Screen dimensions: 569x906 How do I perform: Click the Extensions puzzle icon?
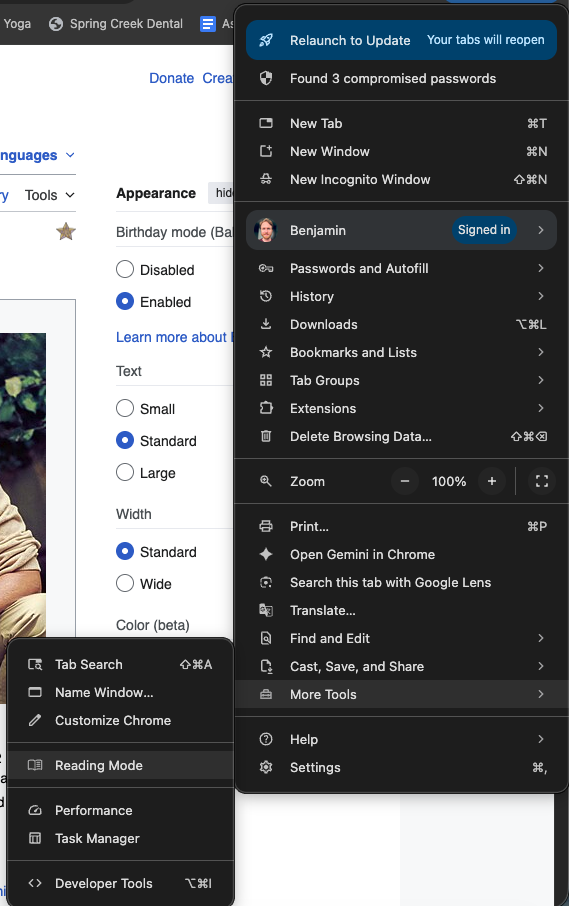[266, 409]
